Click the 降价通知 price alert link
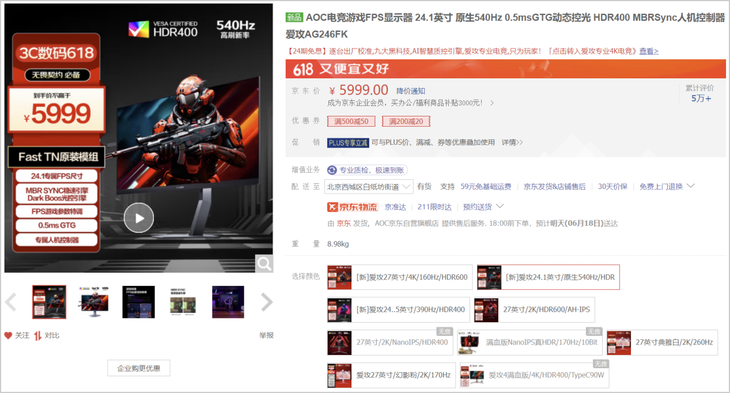Image resolution: width=730 pixels, height=393 pixels. pyautogui.click(x=411, y=91)
